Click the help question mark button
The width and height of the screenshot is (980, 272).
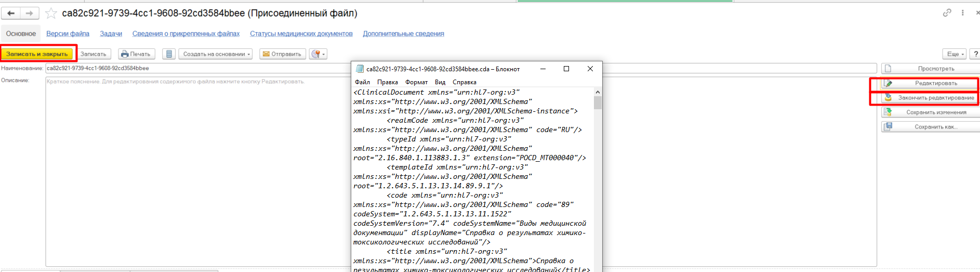click(x=975, y=54)
